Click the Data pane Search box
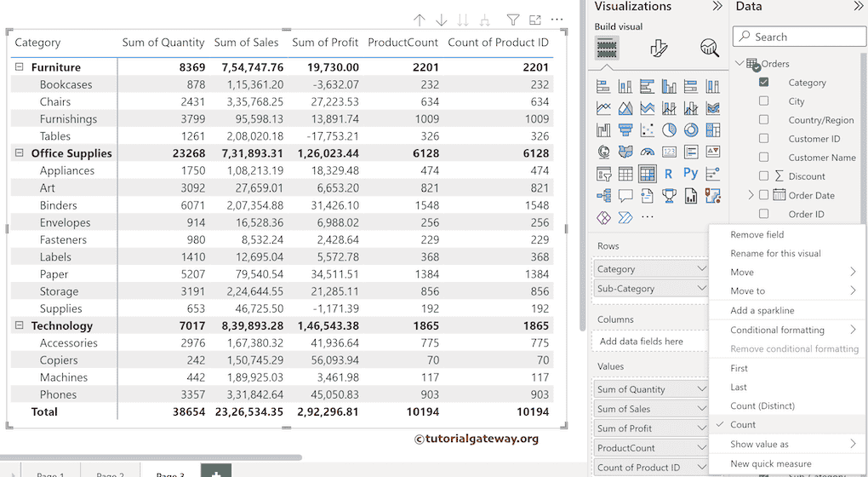 coord(799,37)
